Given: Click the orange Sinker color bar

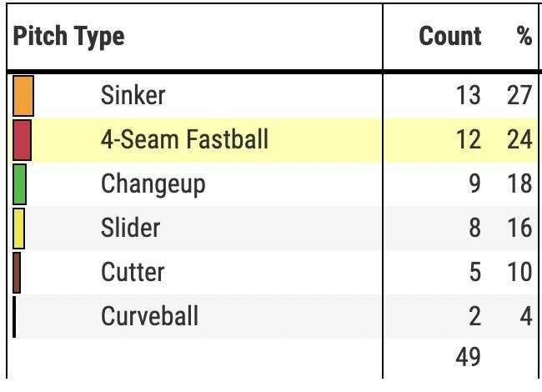Looking at the screenshot, I should coord(23,96).
